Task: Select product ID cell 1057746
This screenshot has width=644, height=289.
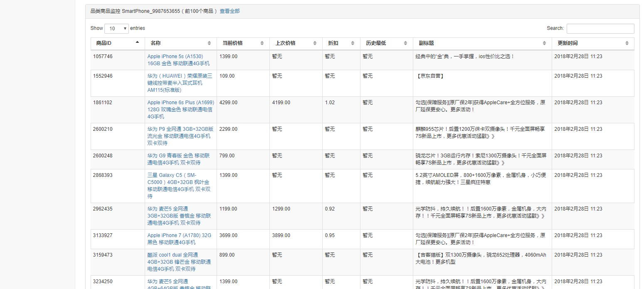Action: tap(103, 56)
